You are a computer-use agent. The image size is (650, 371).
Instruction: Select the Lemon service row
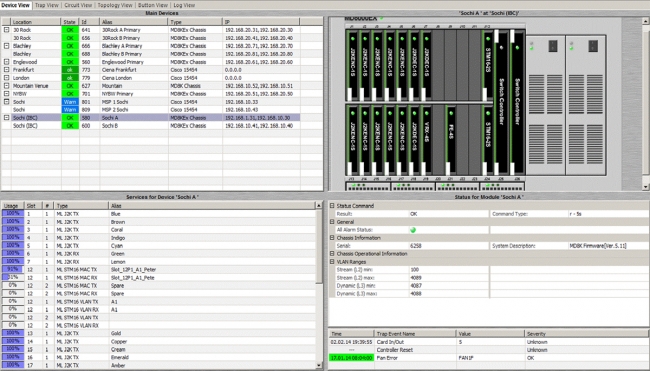coord(158,262)
